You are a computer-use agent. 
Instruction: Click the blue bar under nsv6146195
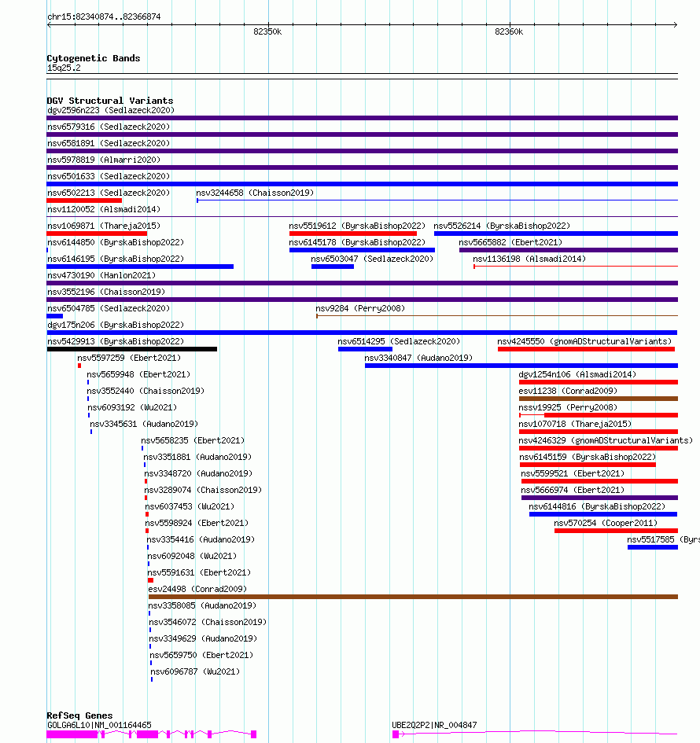[140, 267]
